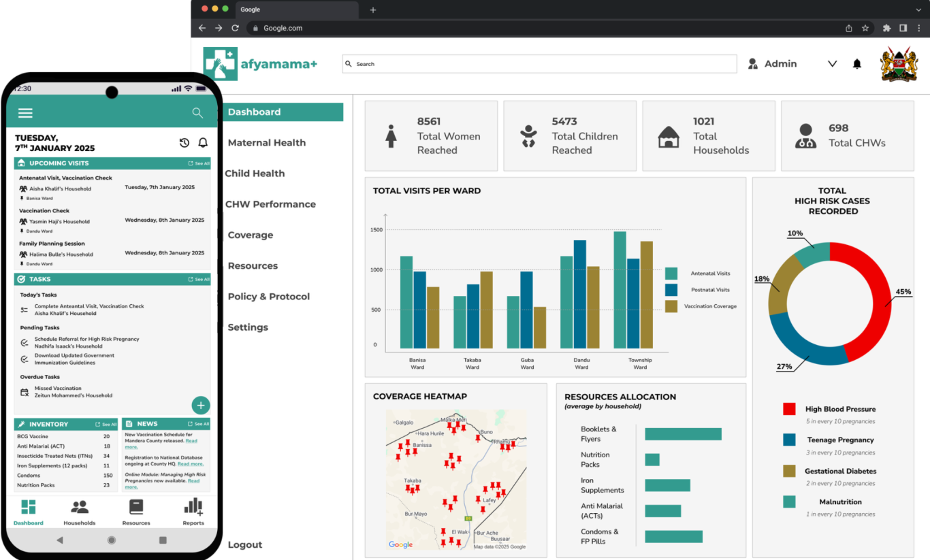Click the baby icon on Total Children card
The height and width of the screenshot is (560, 930).
pyautogui.click(x=528, y=136)
